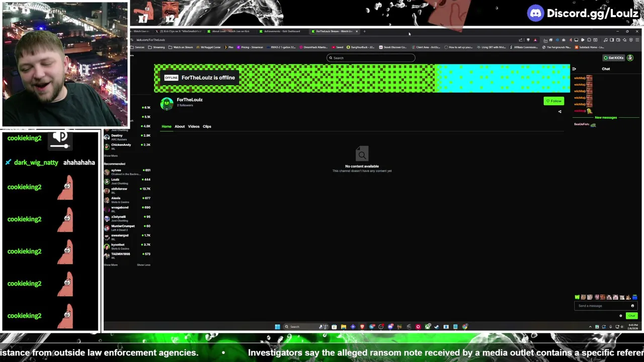
Task: Open emote picker in chat input
Action: click(633, 306)
